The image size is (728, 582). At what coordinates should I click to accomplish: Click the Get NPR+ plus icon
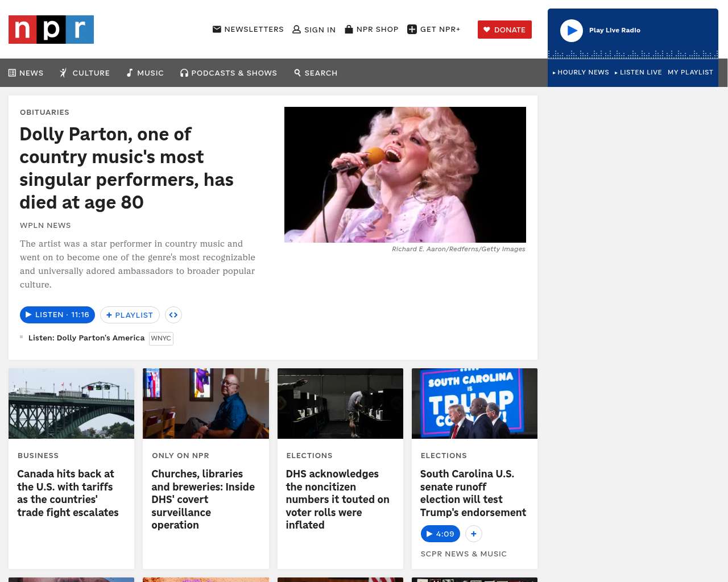[412, 30]
